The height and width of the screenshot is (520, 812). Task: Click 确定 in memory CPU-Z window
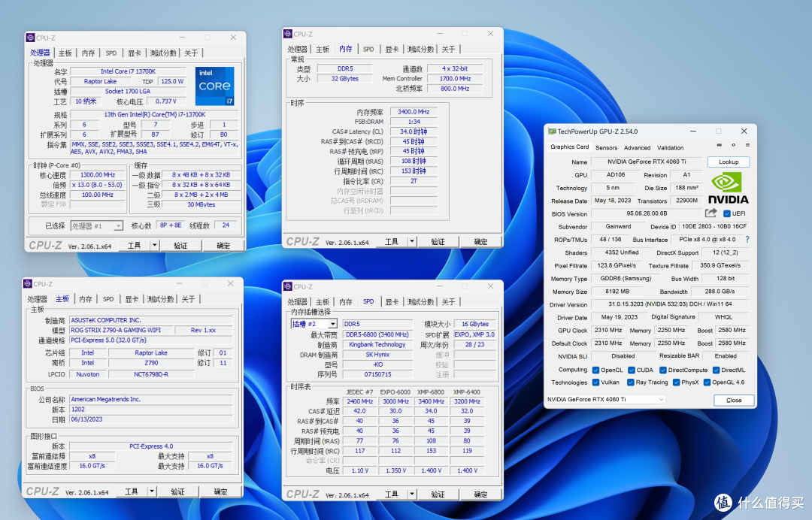point(480,242)
